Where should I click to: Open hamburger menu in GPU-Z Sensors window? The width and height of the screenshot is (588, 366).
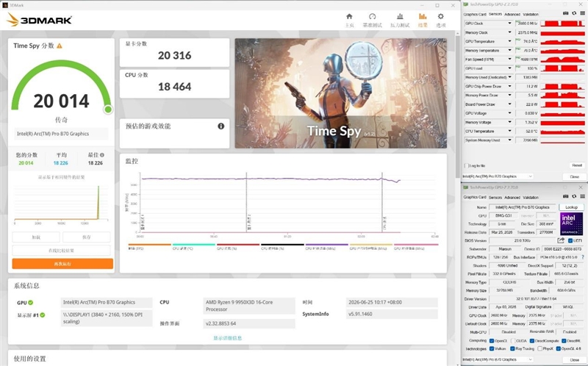pyautogui.click(x=582, y=13)
